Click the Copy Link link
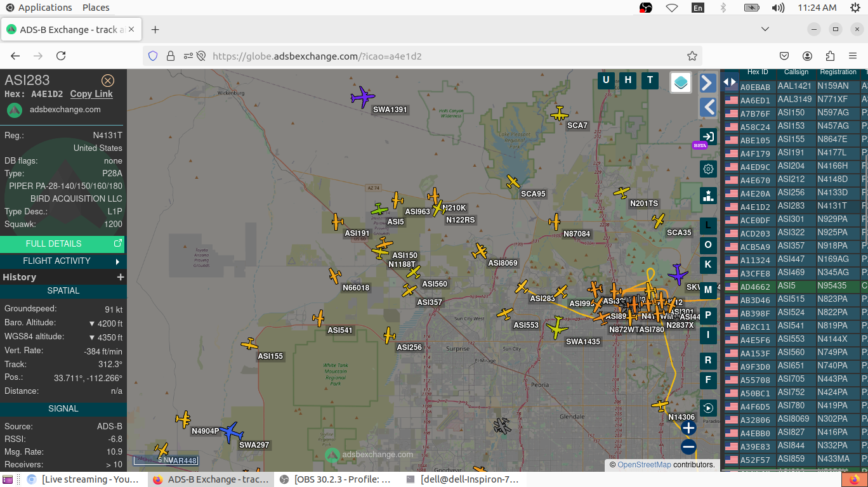 pyautogui.click(x=91, y=94)
